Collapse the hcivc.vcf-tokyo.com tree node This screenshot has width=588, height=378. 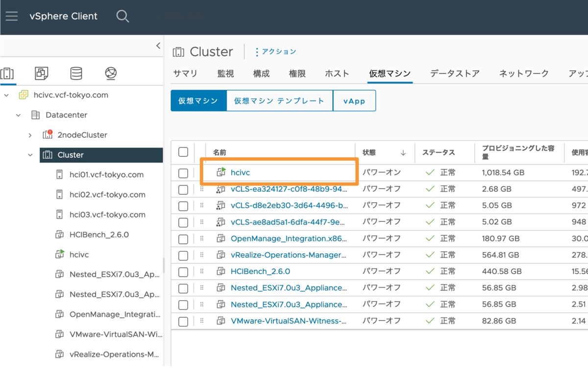pyautogui.click(x=6, y=95)
